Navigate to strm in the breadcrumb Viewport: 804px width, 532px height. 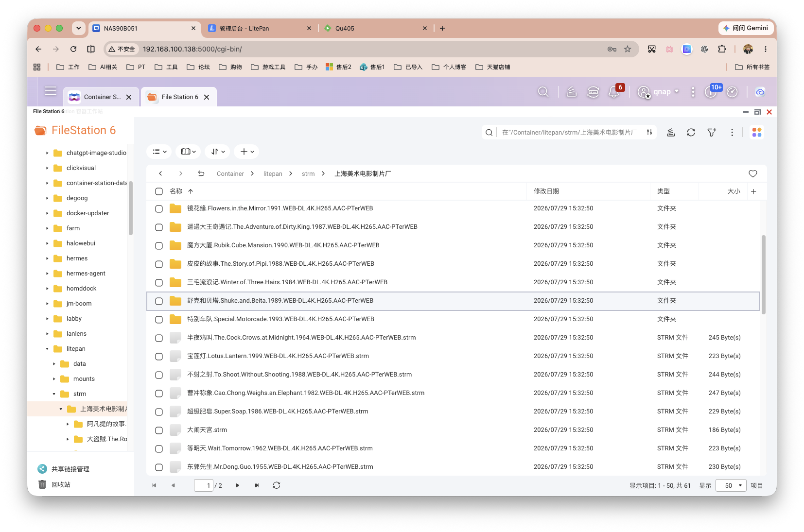(x=308, y=173)
